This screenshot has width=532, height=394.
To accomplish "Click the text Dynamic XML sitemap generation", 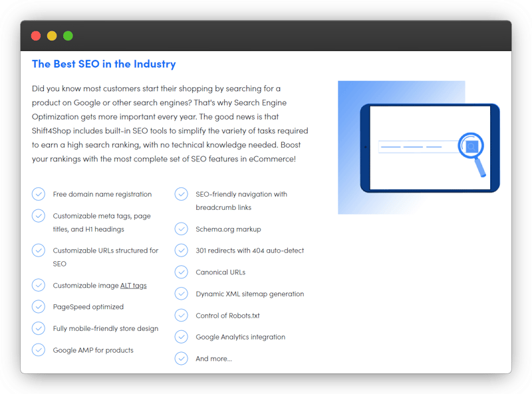I will coord(250,294).
